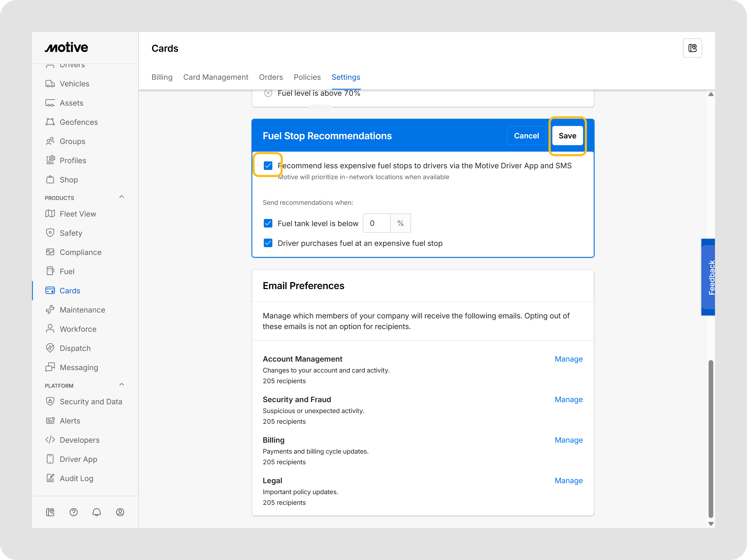Click the fuel tank level percentage field
747x560 pixels.
click(x=376, y=223)
